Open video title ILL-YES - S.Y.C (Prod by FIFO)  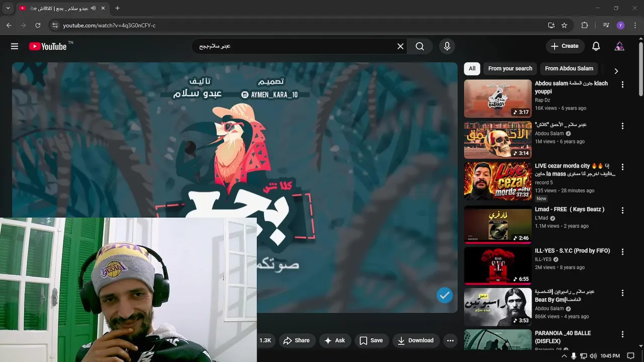572,251
